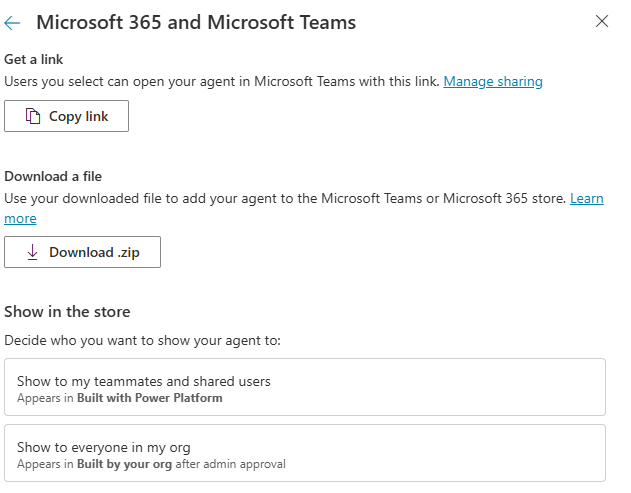Open the Manage sharing link
Viewport: 631px width, 493px height.
(493, 82)
